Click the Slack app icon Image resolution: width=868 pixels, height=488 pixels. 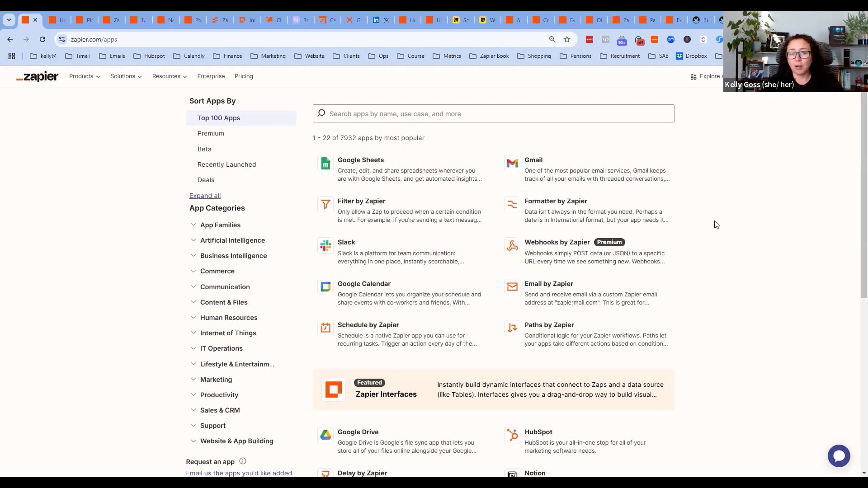[x=325, y=246]
